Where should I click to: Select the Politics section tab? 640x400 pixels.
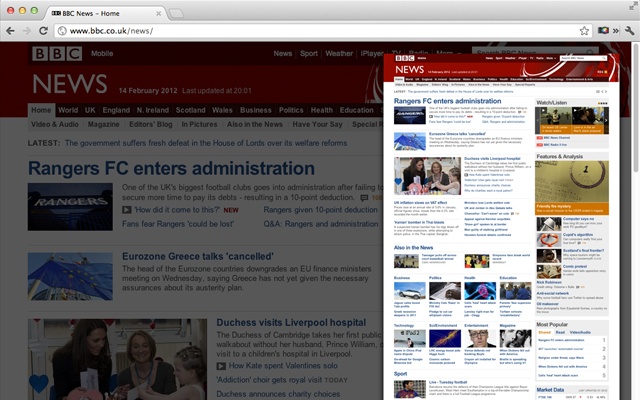[x=291, y=110]
